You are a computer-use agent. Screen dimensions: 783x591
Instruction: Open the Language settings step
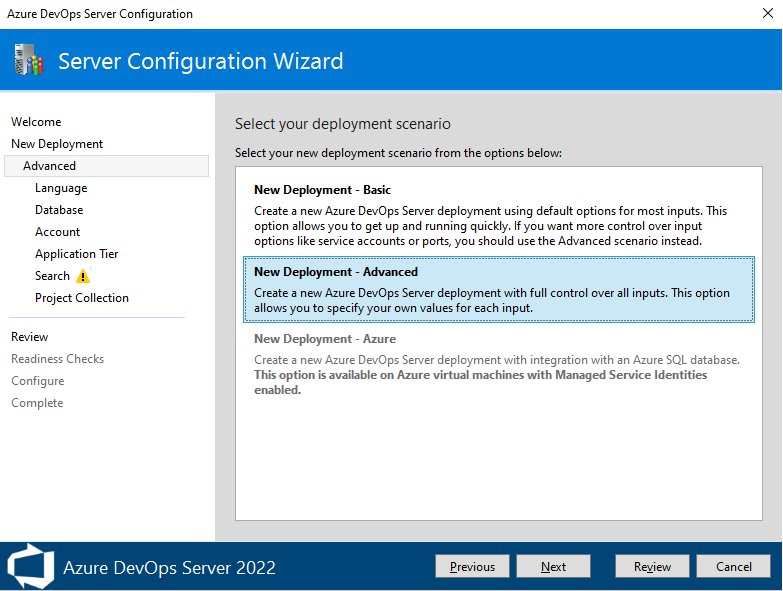click(x=61, y=188)
